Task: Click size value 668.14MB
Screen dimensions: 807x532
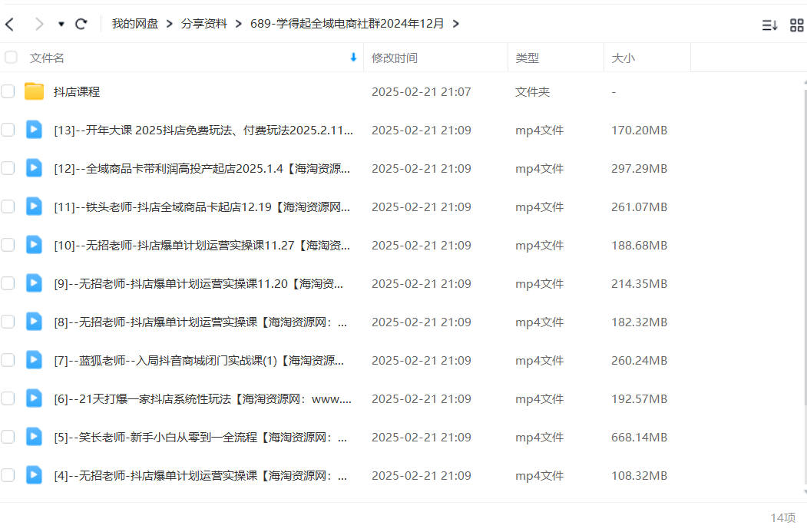Action: click(x=639, y=438)
